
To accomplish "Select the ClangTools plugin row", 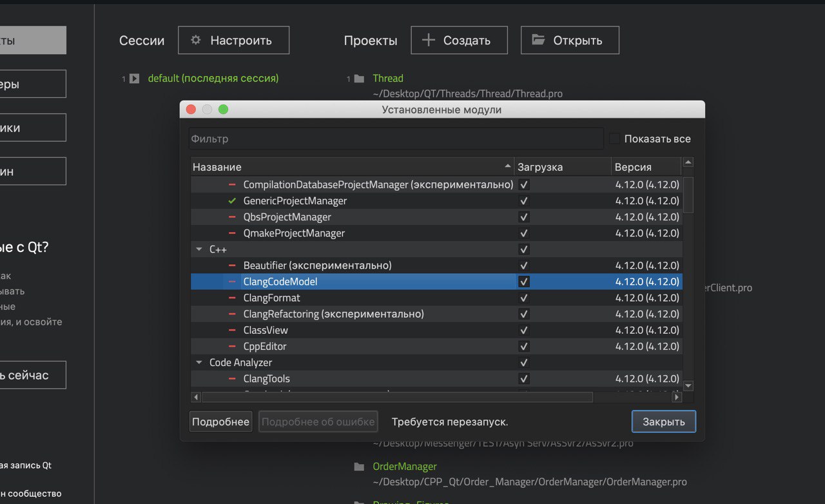I will pyautogui.click(x=436, y=378).
